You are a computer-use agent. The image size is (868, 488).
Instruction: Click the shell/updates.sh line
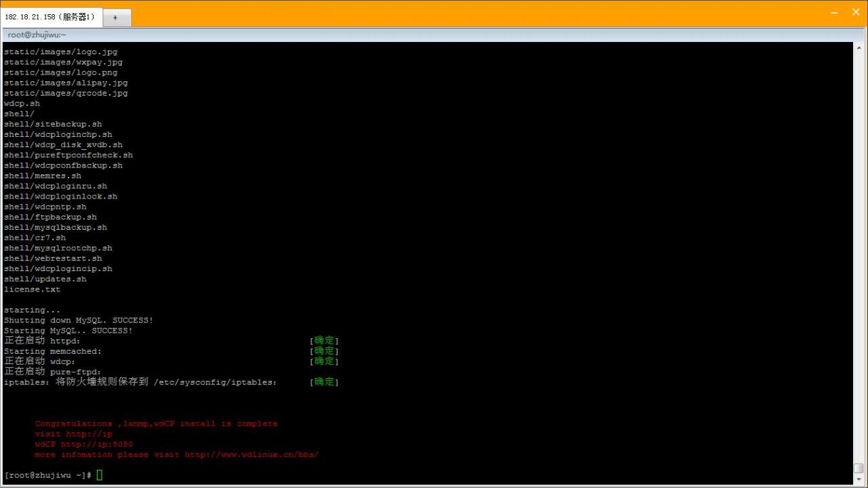[45, 279]
